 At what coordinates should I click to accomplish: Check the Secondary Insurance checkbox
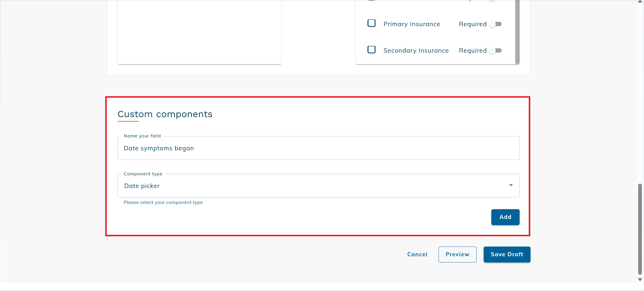pos(371,50)
